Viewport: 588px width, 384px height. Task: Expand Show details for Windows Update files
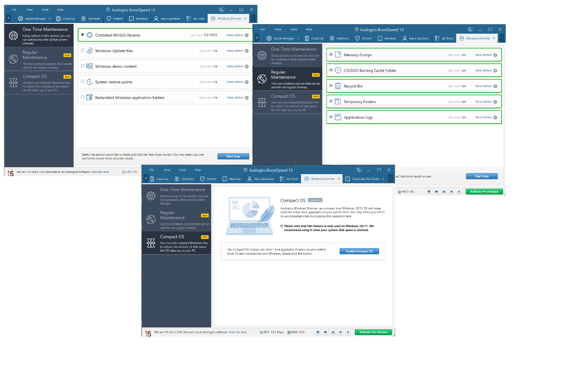(237, 51)
